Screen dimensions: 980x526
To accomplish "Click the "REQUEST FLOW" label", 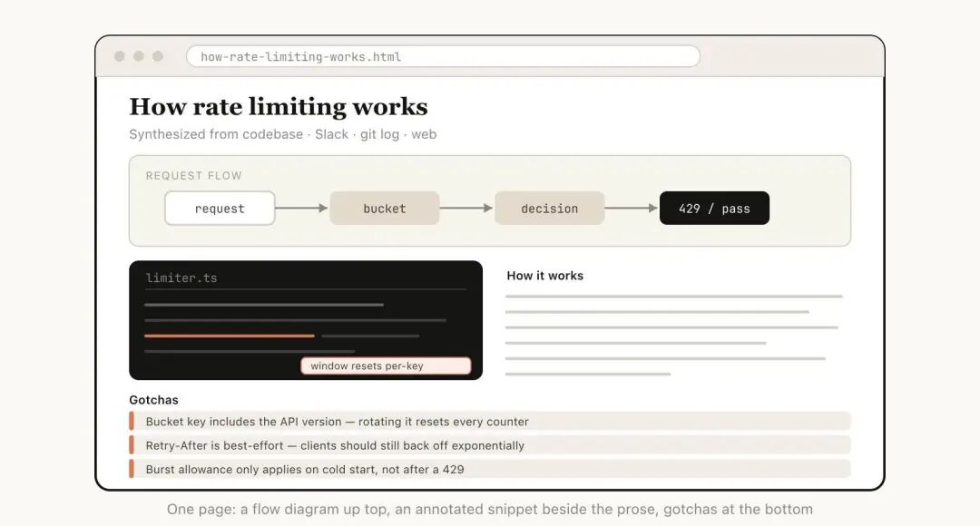I will [x=194, y=176].
